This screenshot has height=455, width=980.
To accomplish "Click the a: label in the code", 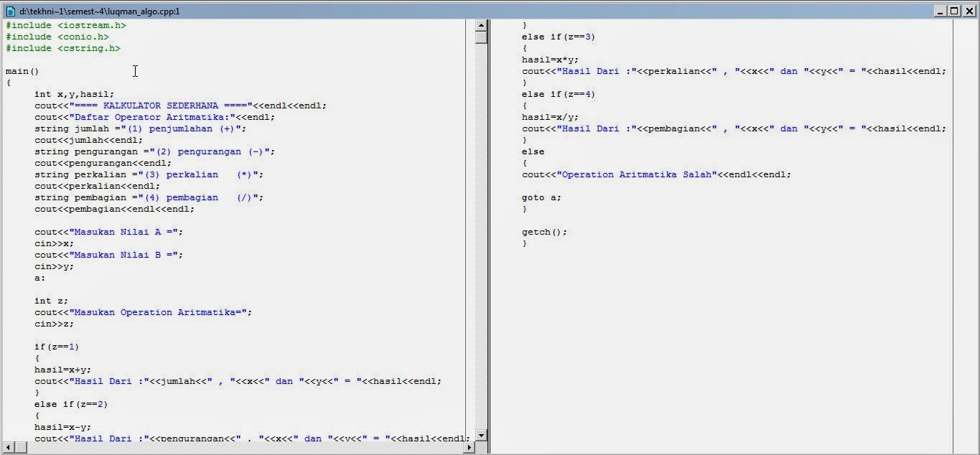I will tap(37, 278).
